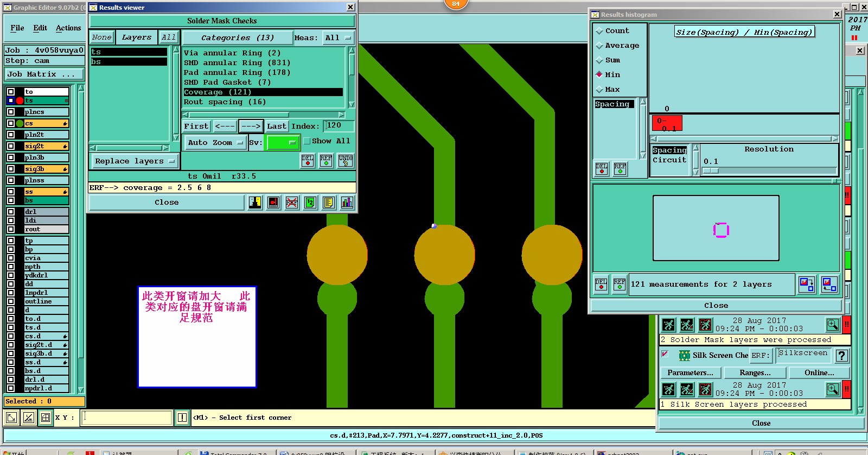
Task: Click the Ranges... button
Action: coord(755,372)
